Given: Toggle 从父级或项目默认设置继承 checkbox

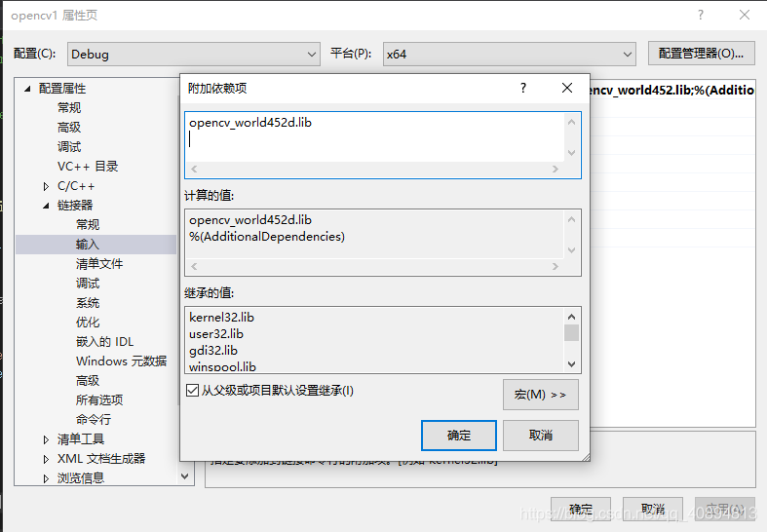Looking at the screenshot, I should (193, 390).
